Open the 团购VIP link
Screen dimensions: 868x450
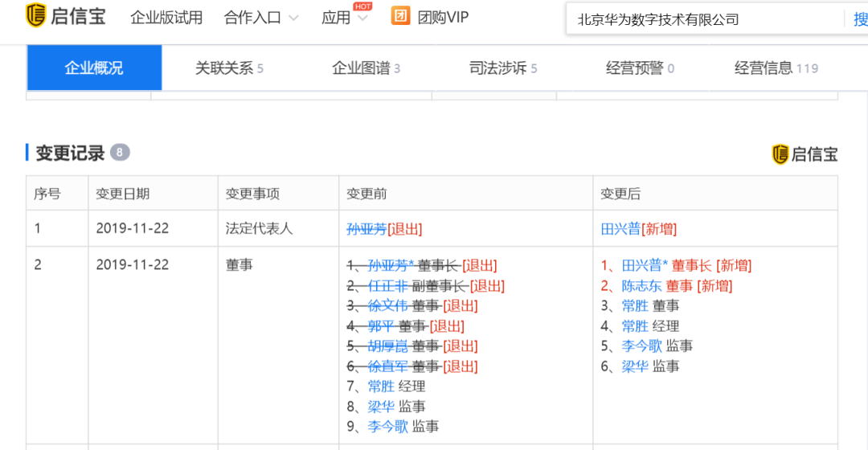(x=443, y=18)
